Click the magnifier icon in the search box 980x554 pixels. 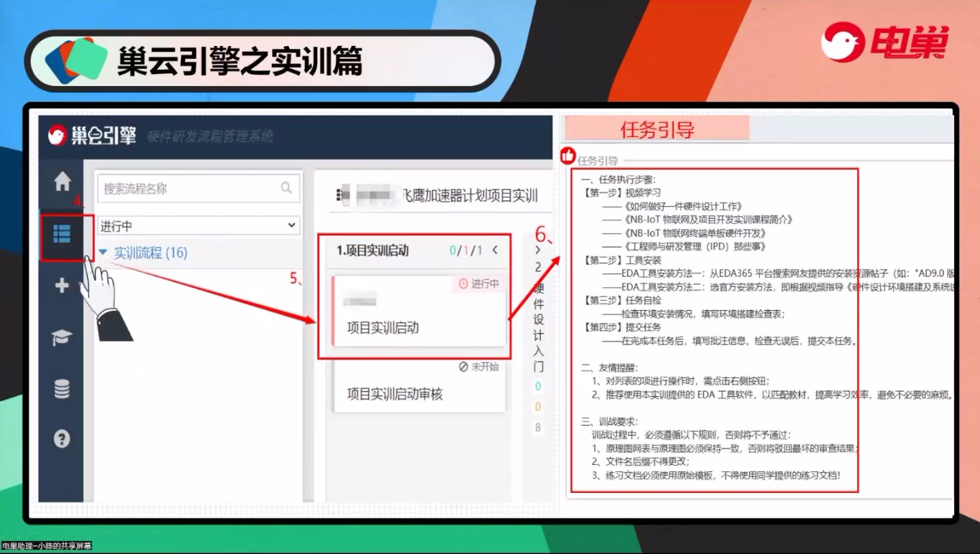pyautogui.click(x=286, y=188)
